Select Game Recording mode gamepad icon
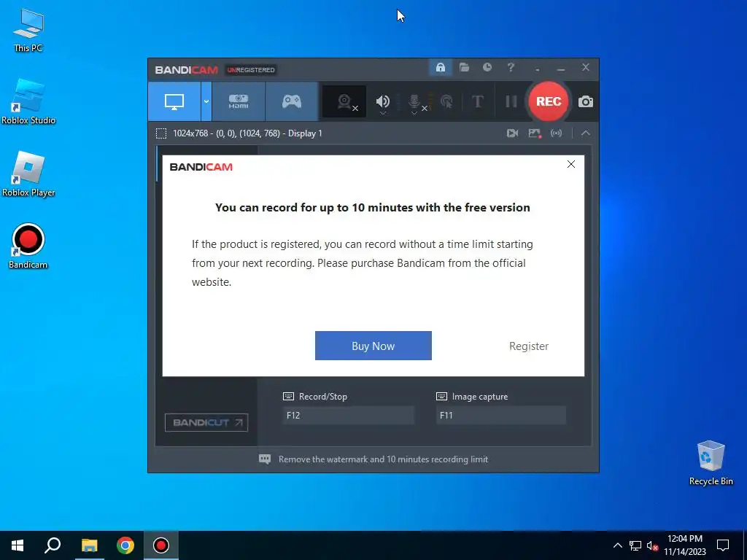This screenshot has height=560, width=747. pyautogui.click(x=292, y=101)
